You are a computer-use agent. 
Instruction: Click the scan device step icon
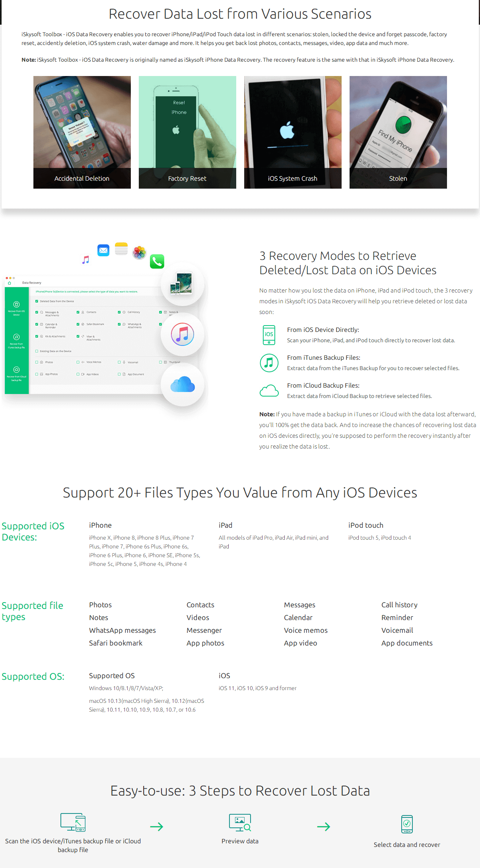(x=73, y=822)
